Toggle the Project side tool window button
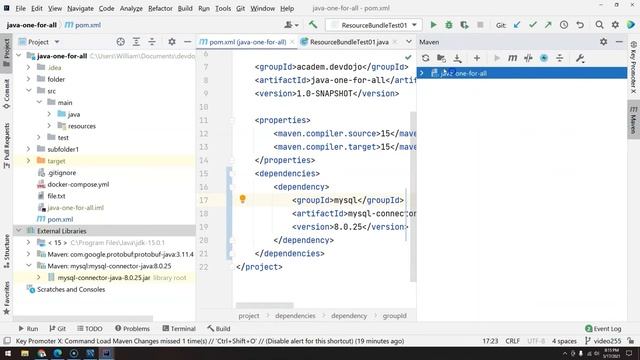640x360 pixels. tap(7, 52)
